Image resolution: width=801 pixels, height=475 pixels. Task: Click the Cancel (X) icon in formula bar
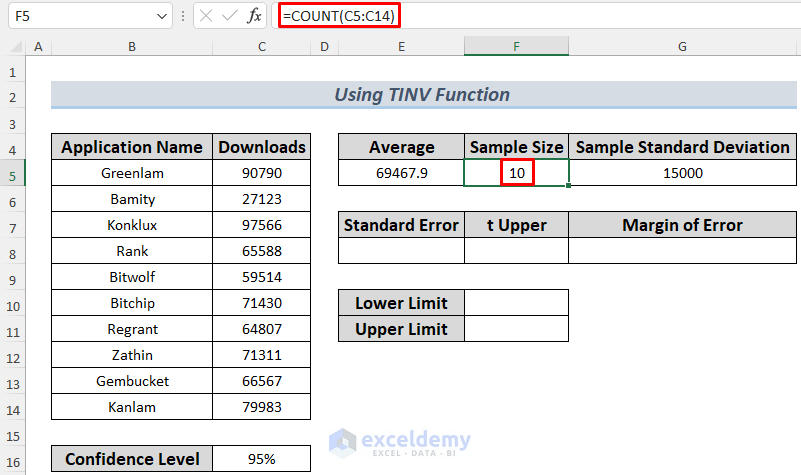click(x=206, y=16)
